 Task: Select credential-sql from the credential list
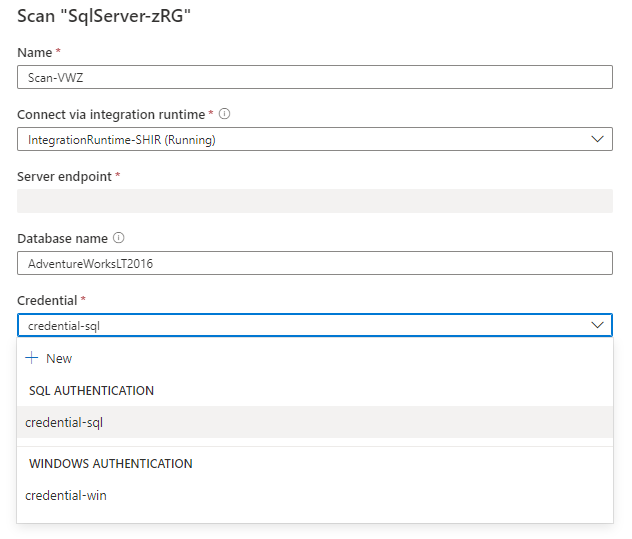tap(64, 422)
